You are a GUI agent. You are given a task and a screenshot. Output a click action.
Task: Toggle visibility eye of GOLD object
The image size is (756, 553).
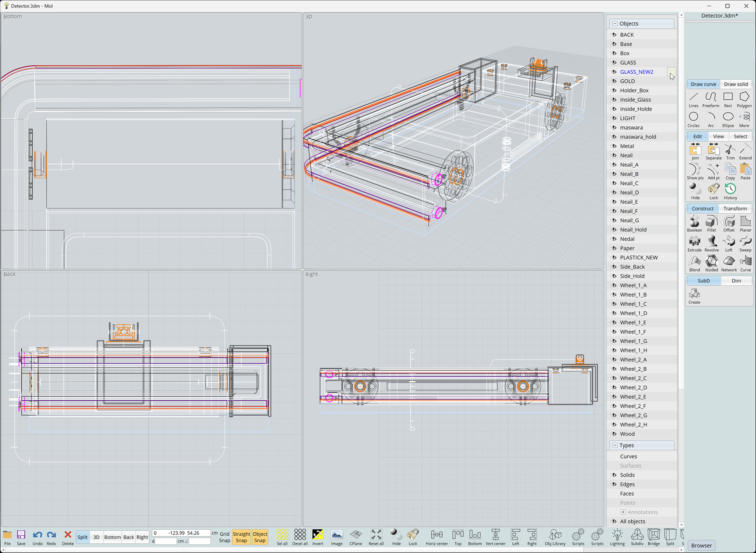point(614,81)
